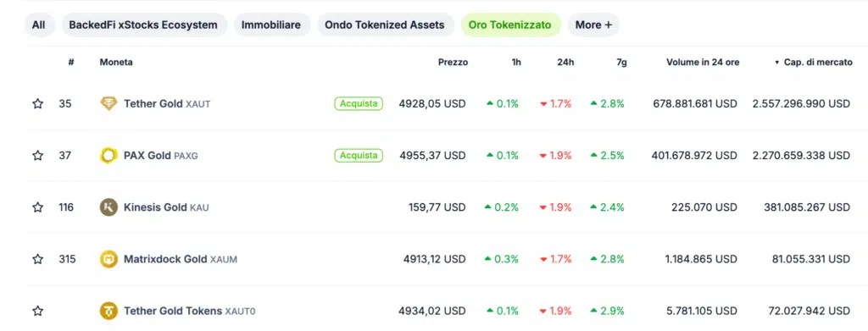Sort by Volume in 24 ore header
The height and width of the screenshot is (331, 868).
[703, 63]
